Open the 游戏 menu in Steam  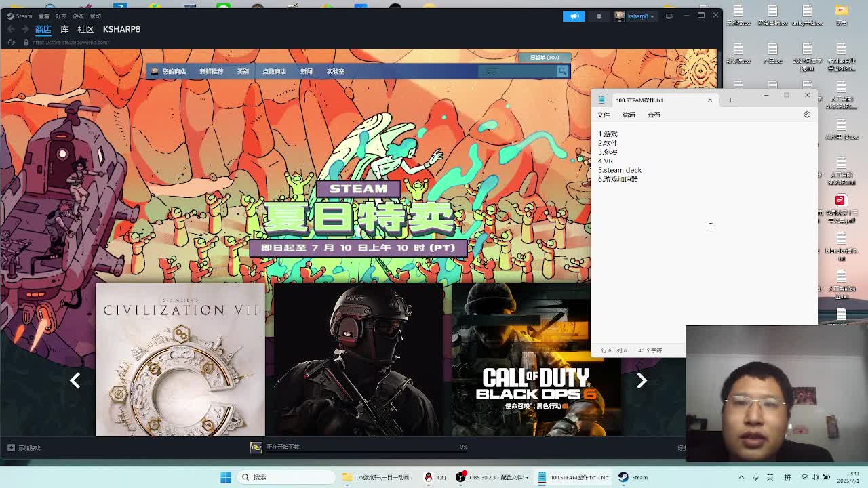click(78, 16)
